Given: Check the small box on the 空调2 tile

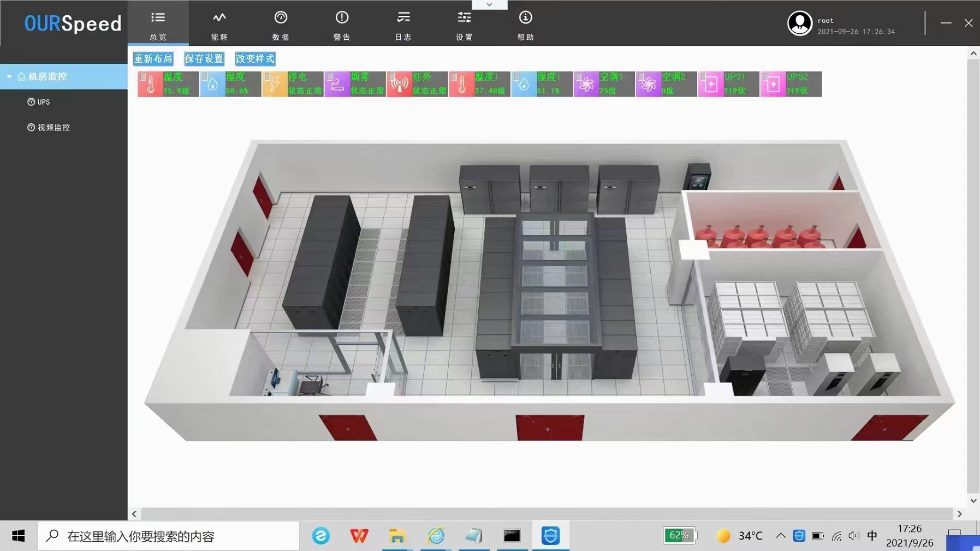Looking at the screenshot, I should (641, 77).
